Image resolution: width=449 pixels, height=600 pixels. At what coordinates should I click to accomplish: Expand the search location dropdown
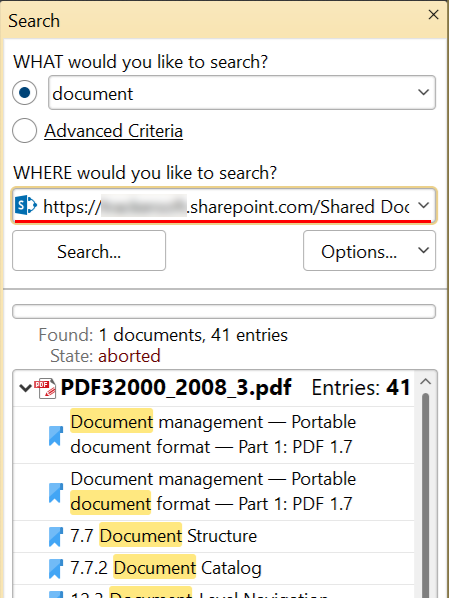423,206
